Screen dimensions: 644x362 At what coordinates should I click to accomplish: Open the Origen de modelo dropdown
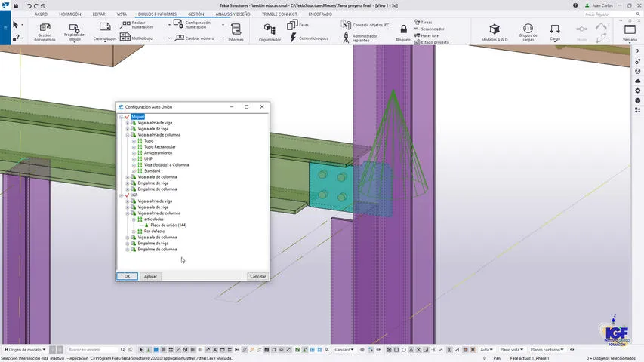(x=25, y=350)
